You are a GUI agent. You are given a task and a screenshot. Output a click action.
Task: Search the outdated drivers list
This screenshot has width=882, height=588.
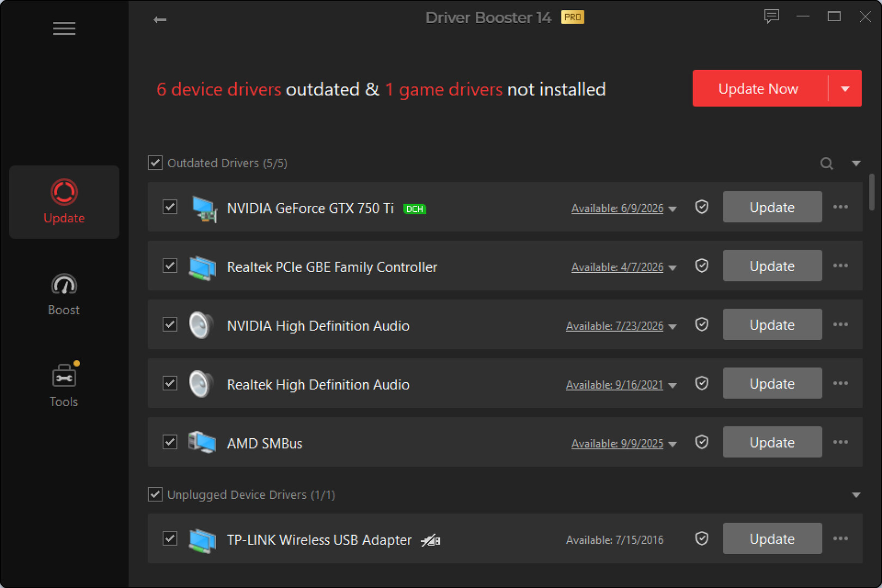coord(826,163)
